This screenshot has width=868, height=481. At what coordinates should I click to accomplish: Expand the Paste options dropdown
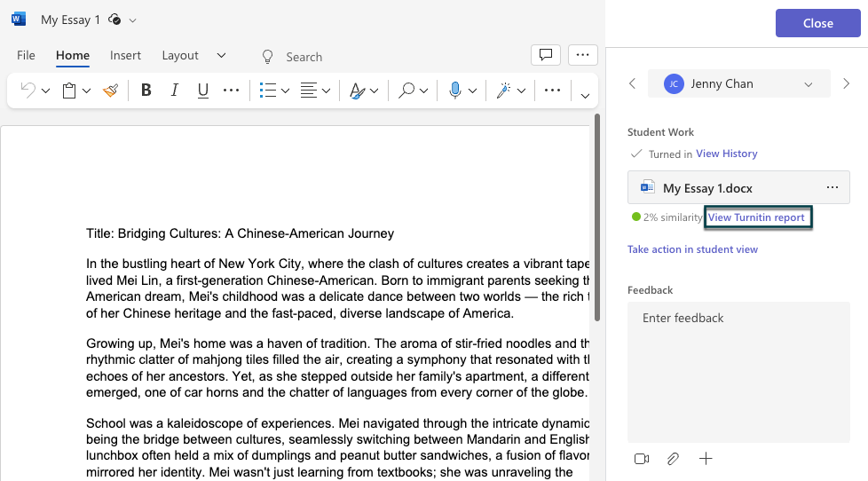(x=86, y=91)
